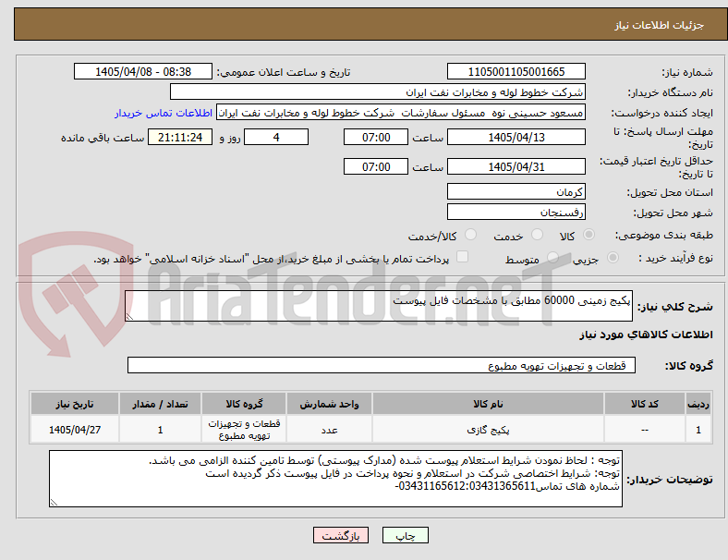
Task: Click the price validity time 07:00 field
Action: (376, 166)
